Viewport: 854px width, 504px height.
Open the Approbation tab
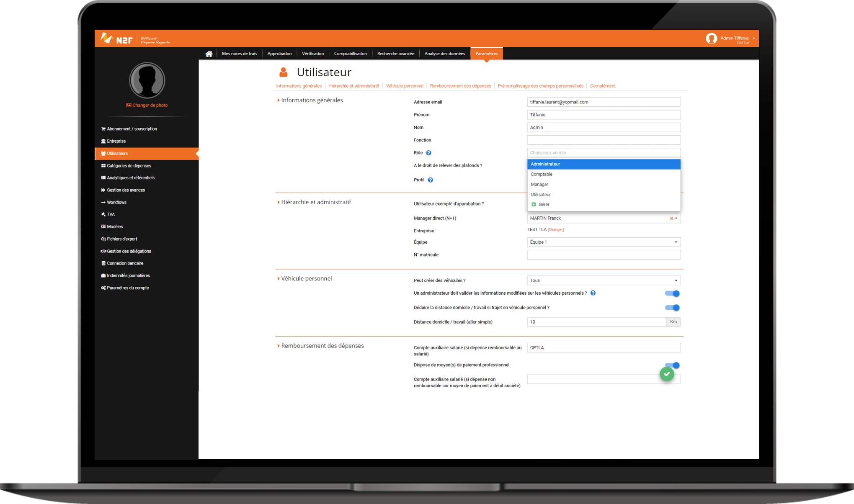pos(279,54)
